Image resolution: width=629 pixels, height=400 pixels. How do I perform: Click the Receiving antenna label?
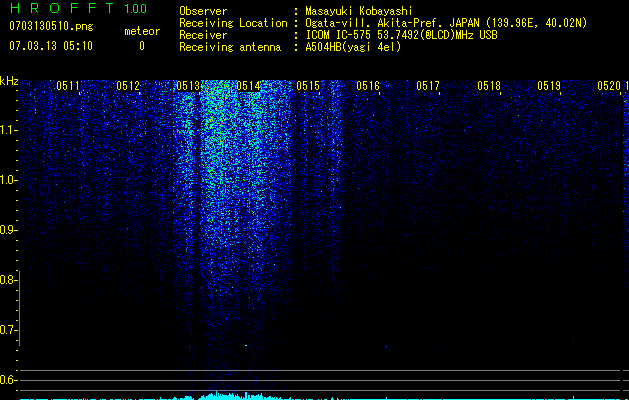[x=230, y=47]
